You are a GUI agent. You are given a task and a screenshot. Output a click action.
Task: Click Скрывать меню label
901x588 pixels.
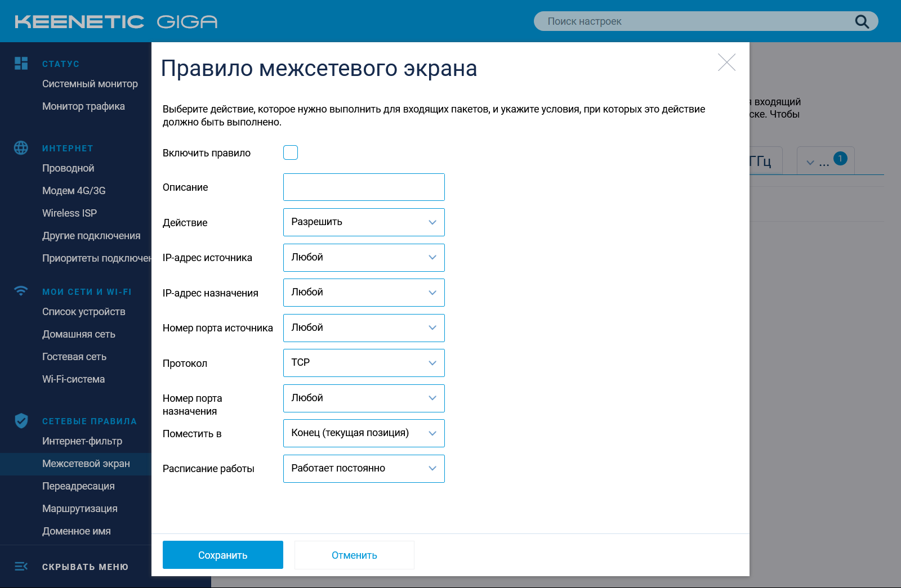coord(85,567)
